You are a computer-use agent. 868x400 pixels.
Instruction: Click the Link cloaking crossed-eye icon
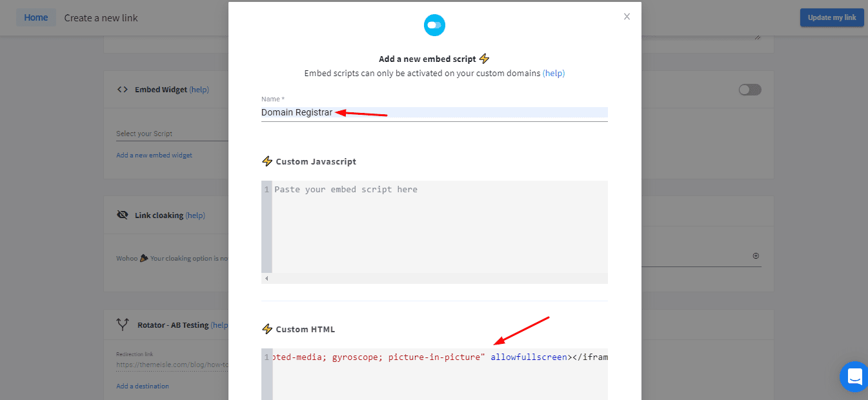coord(122,215)
